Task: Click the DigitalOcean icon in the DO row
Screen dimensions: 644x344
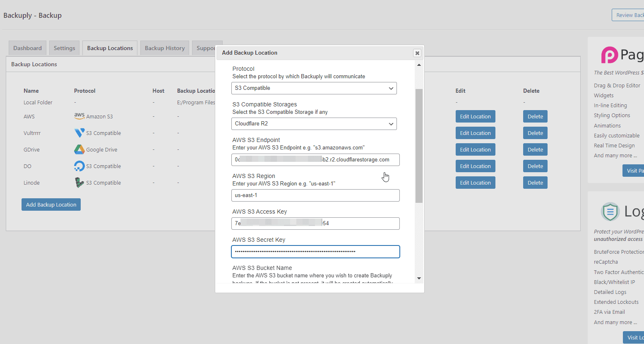Action: pos(79,166)
